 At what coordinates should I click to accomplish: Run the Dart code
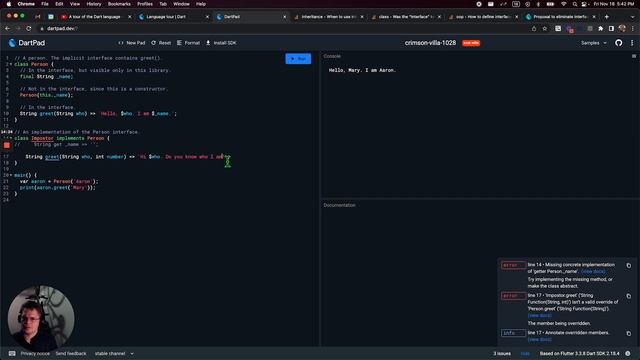coord(298,59)
